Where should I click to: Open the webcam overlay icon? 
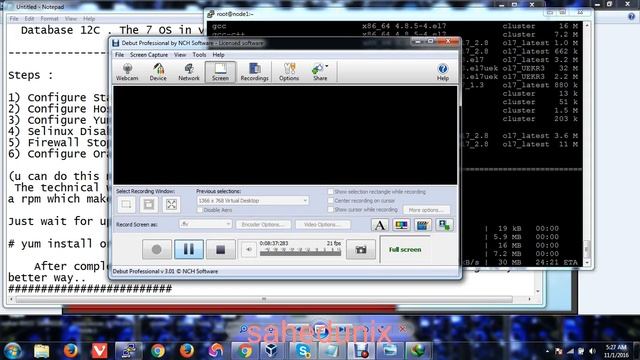444,225
